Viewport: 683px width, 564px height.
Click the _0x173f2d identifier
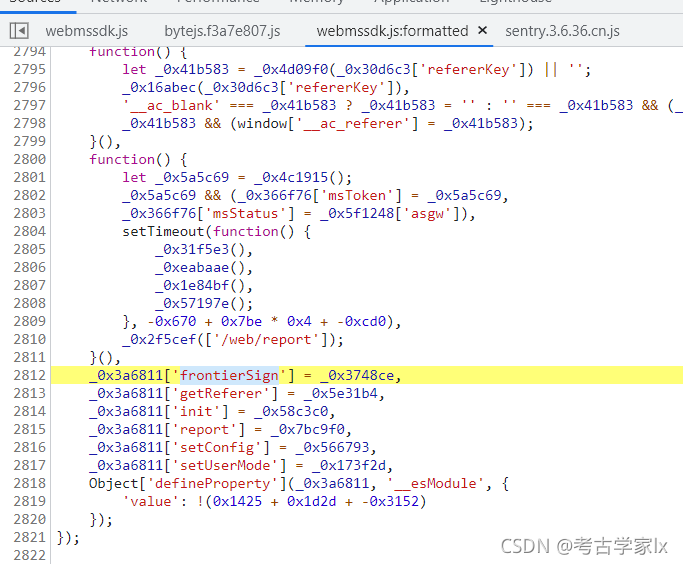pyautogui.click(x=348, y=465)
